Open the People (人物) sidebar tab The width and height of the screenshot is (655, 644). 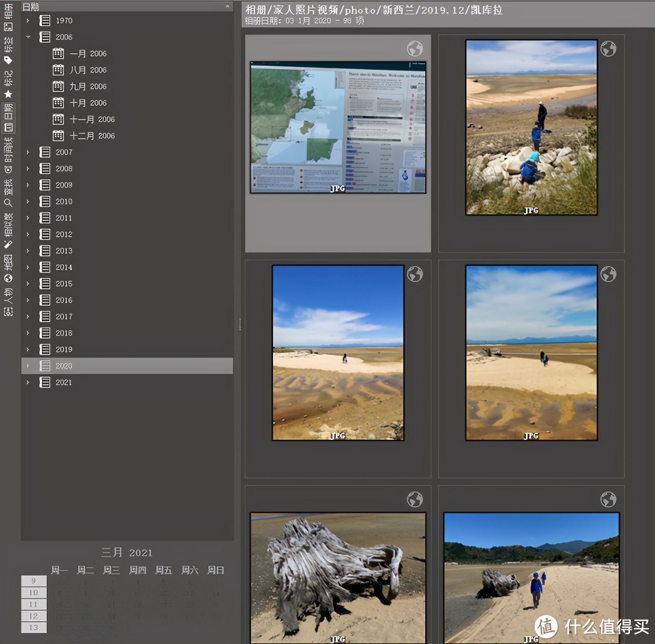pyautogui.click(x=8, y=302)
